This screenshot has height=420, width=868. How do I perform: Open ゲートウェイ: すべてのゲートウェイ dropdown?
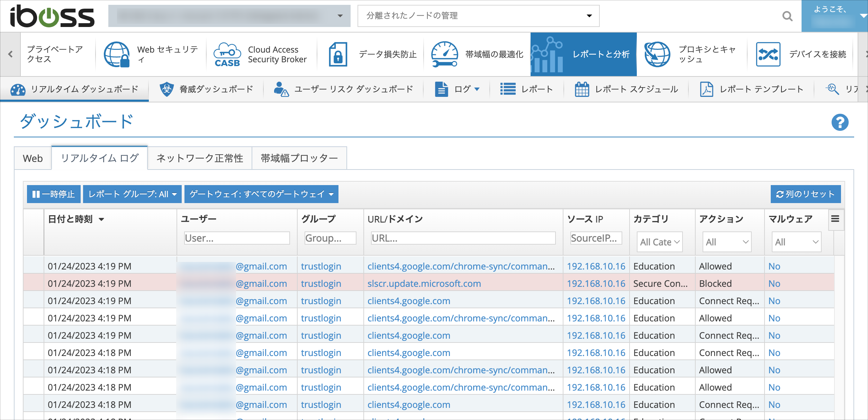(x=261, y=194)
